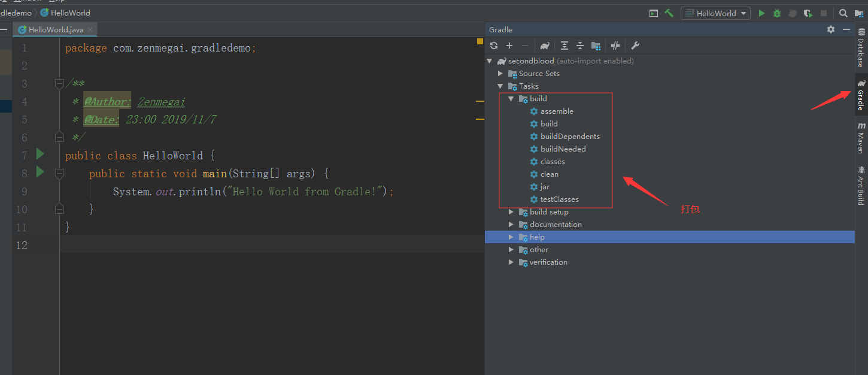The image size is (868, 375).
Task: Select the classes Gradle task
Action: [553, 162]
